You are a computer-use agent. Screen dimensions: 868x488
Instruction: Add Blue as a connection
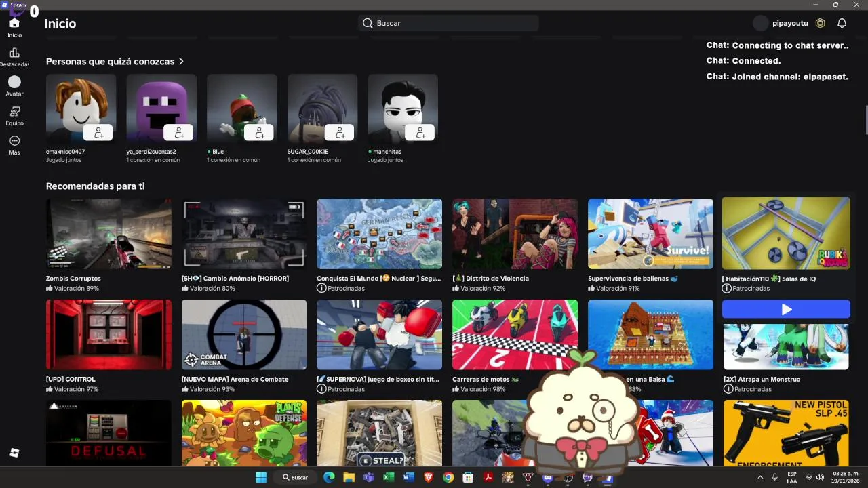click(x=260, y=132)
